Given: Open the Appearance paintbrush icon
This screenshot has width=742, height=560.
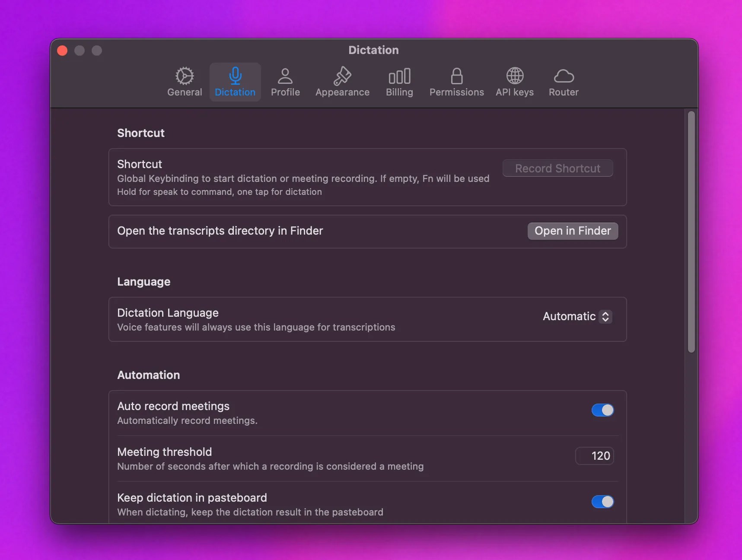Looking at the screenshot, I should click(342, 76).
